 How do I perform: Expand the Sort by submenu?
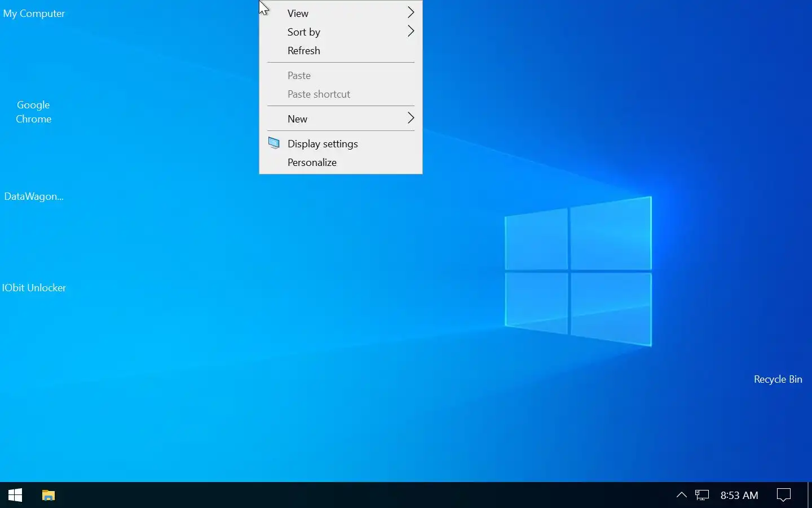pos(341,32)
